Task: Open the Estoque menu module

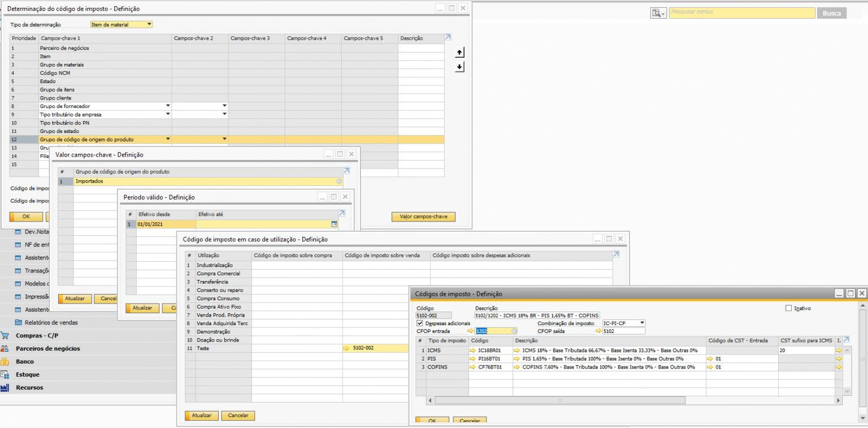Action: click(27, 374)
